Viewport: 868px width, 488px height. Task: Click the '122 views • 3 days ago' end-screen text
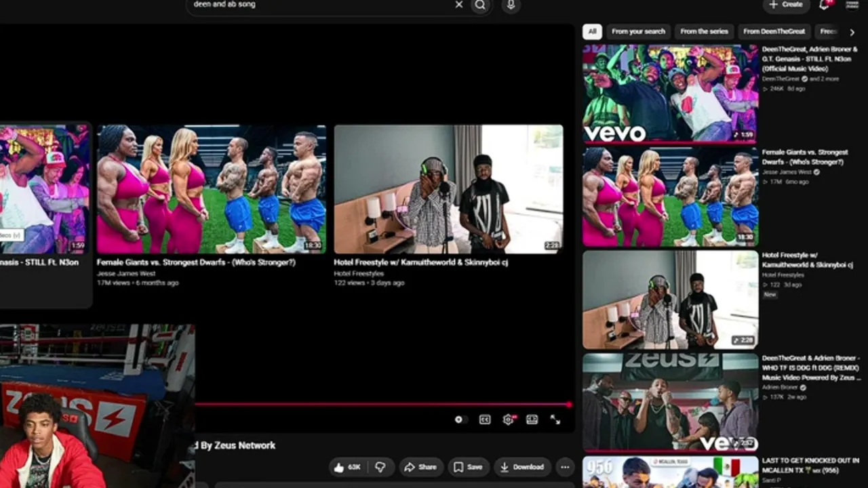point(369,283)
